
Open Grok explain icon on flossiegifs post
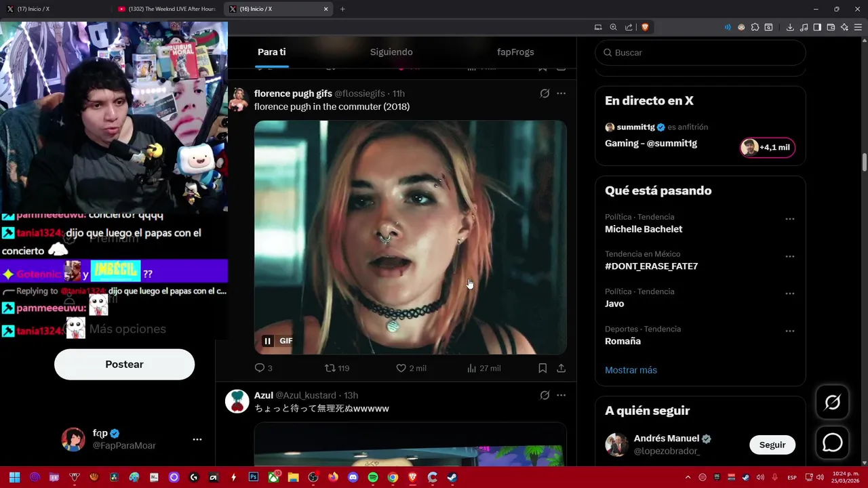[545, 94]
